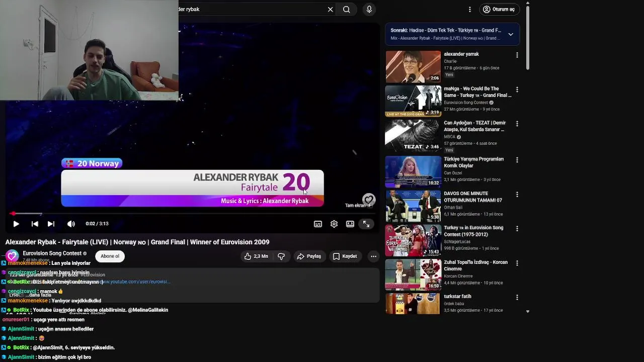Click chat message 'bizim eğitim çok iyi bro'
Image resolution: width=644 pixels, height=362 pixels.
tap(64, 357)
